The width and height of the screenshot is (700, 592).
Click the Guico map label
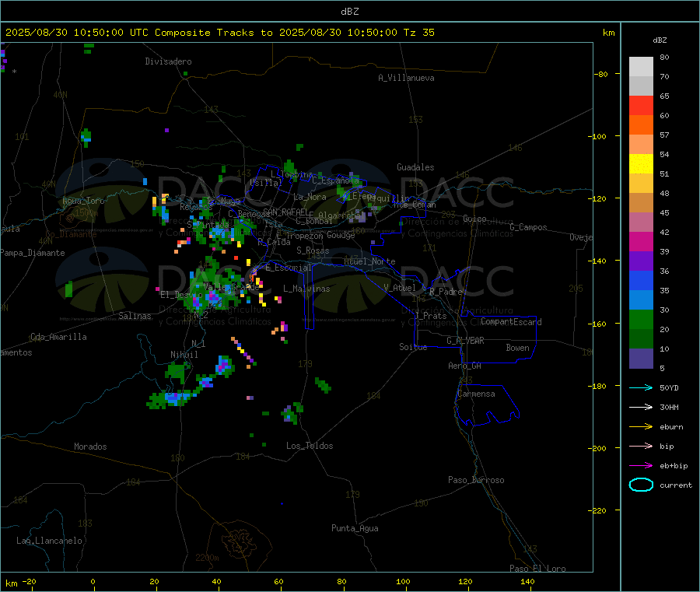click(474, 219)
